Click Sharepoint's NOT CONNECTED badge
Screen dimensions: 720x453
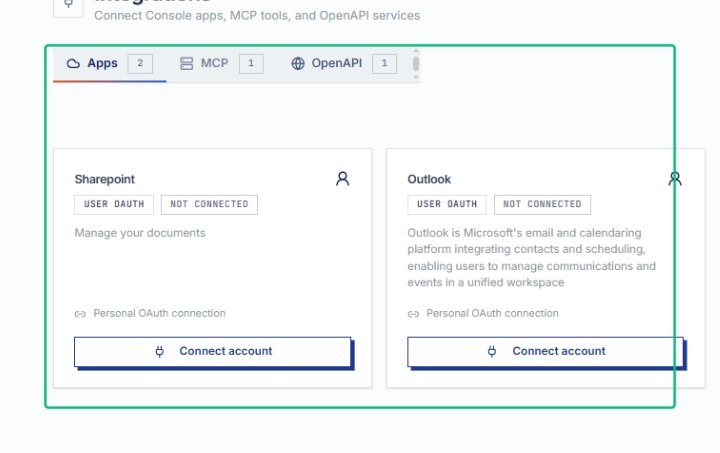click(209, 204)
